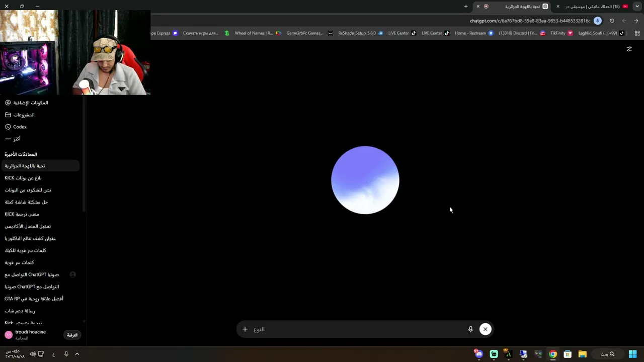Click the browser reload button
Viewport: 644px width, 362px height.
click(x=612, y=21)
